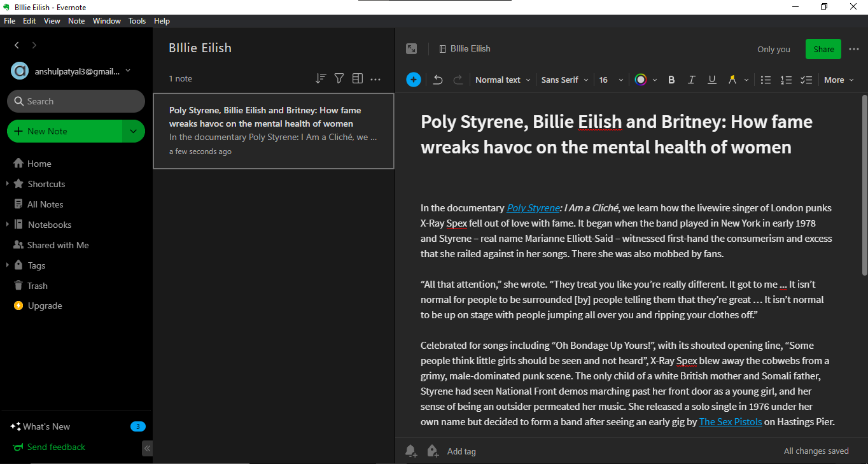
Task: Click in the Search field
Action: point(76,101)
